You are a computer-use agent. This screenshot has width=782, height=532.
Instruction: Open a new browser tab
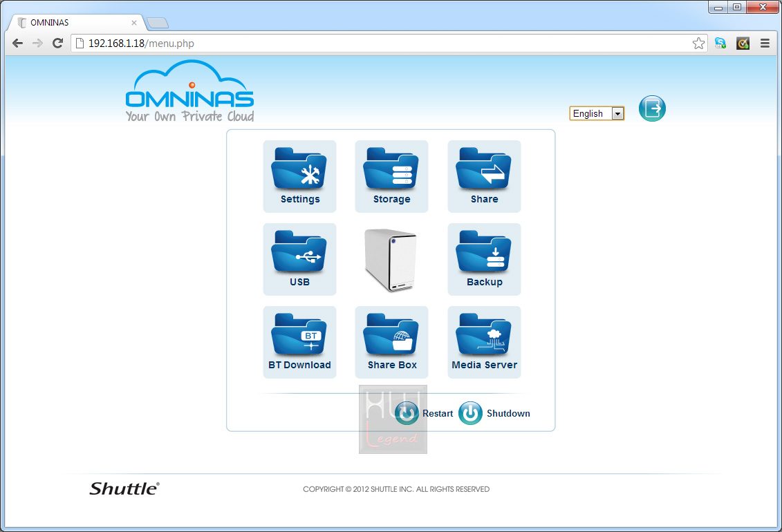coord(158,23)
